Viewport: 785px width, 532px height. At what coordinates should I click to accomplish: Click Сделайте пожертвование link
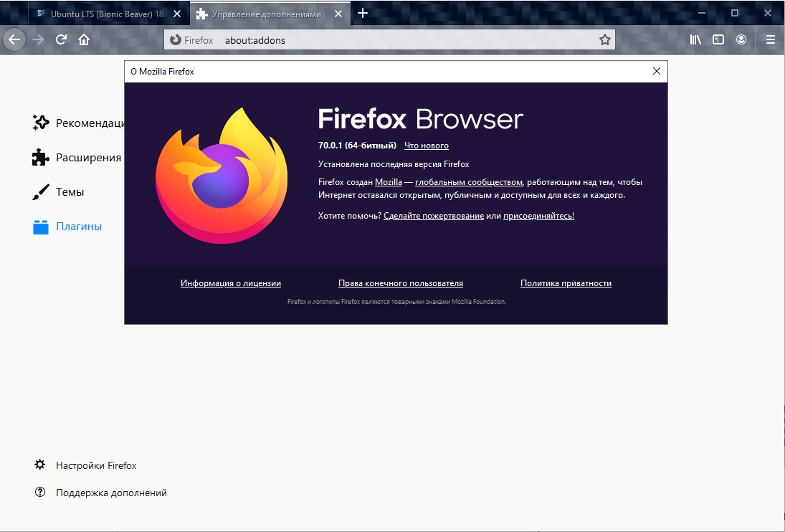[434, 216]
